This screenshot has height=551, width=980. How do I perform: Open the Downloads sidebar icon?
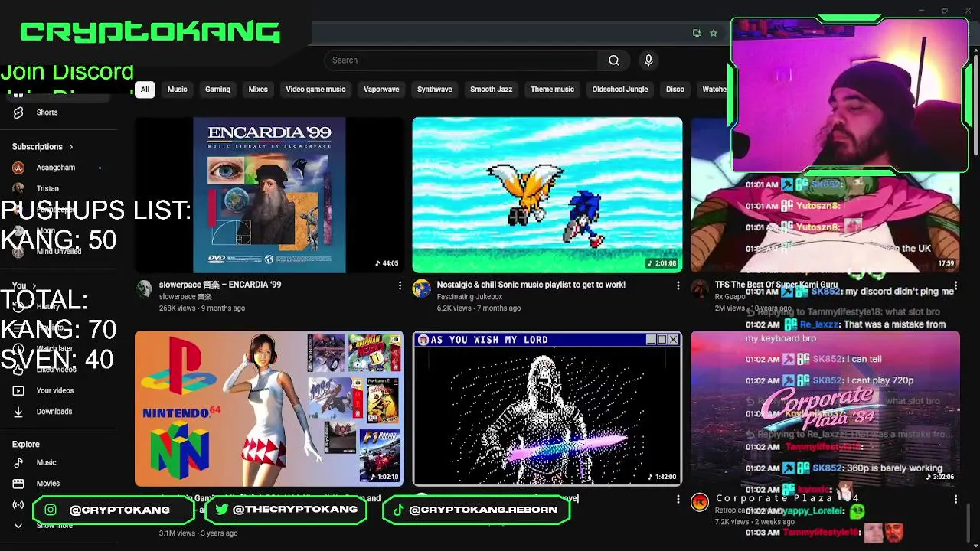point(18,412)
